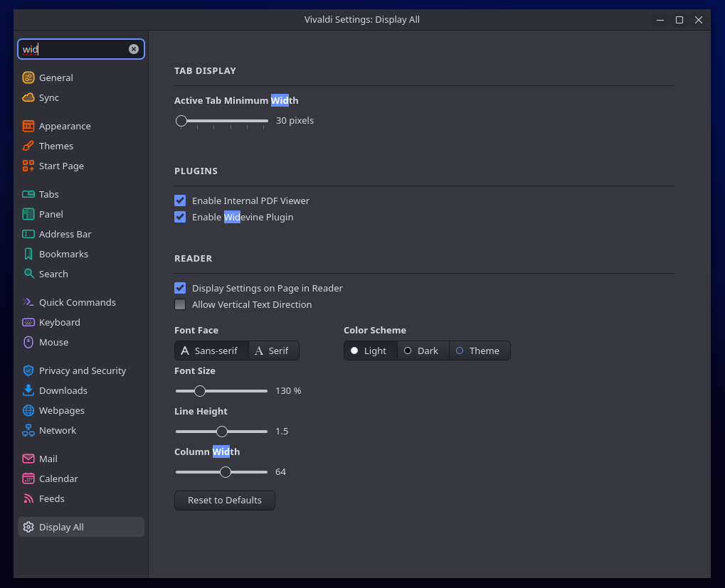
Task: Uncheck Enable Widevine Plugin
Action: coord(180,217)
